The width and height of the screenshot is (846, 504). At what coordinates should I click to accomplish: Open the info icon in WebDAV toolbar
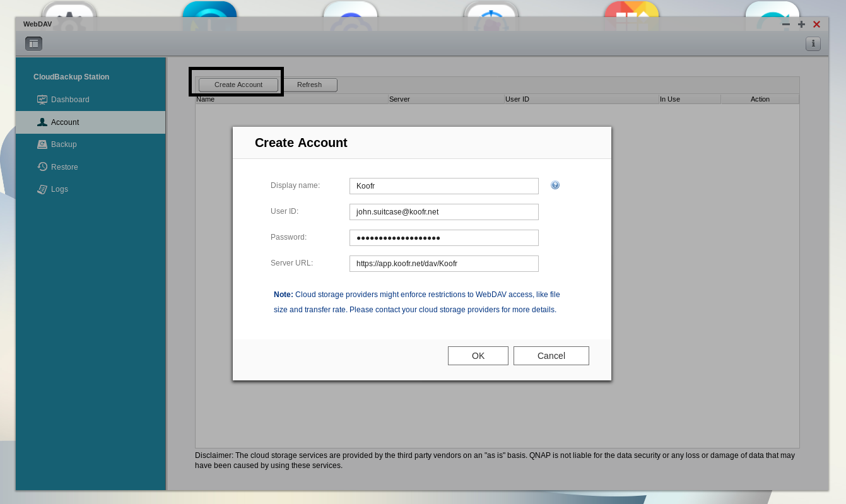point(813,44)
